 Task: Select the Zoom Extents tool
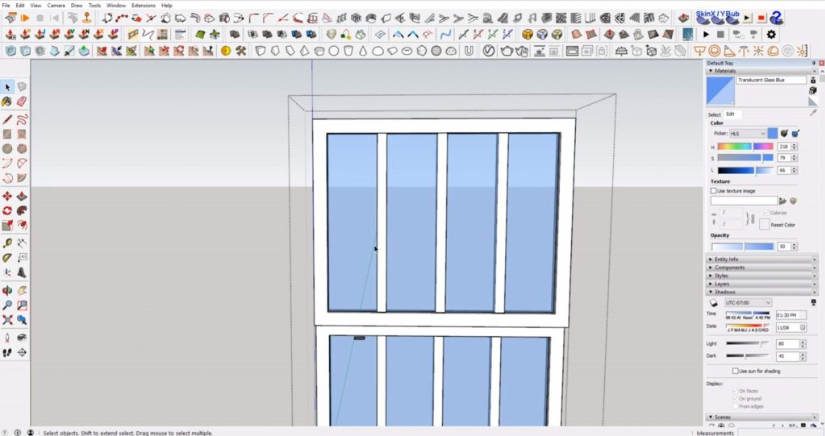7,320
